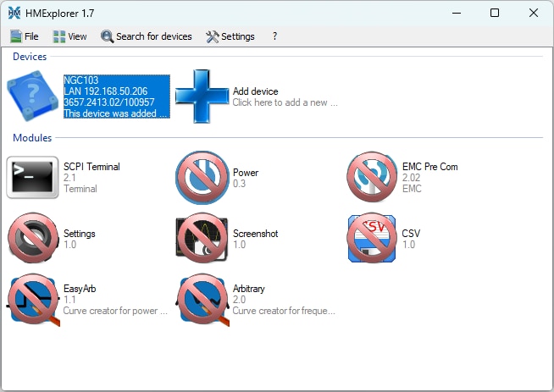The image size is (554, 392).
Task: Open the View menu
Action: click(69, 36)
